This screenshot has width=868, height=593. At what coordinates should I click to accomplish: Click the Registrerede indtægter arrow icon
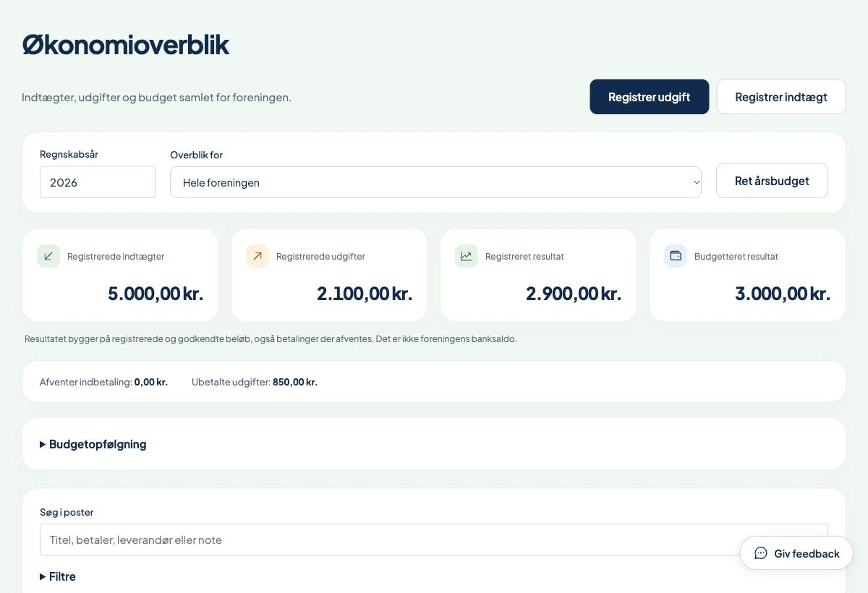tap(48, 256)
